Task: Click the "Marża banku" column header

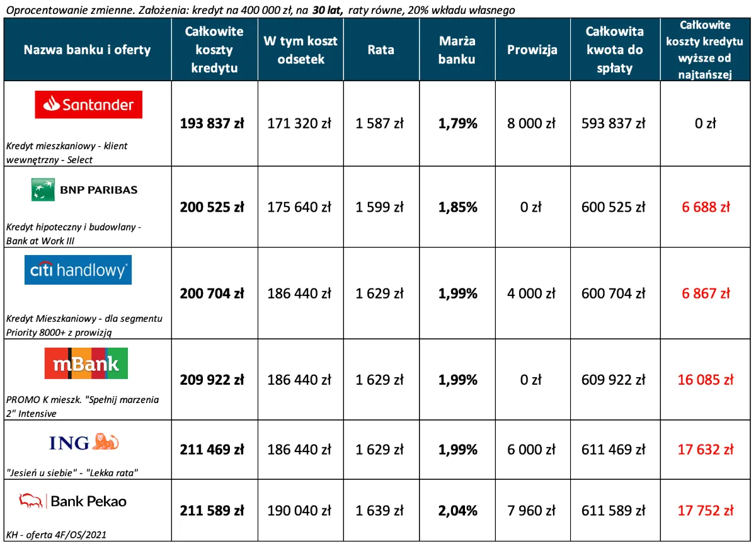Action: coord(457,50)
